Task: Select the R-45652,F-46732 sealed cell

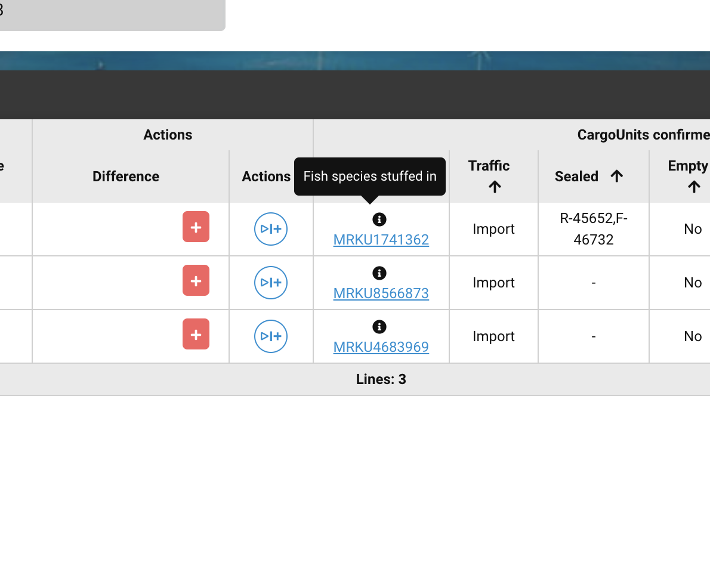Action: [x=593, y=229]
